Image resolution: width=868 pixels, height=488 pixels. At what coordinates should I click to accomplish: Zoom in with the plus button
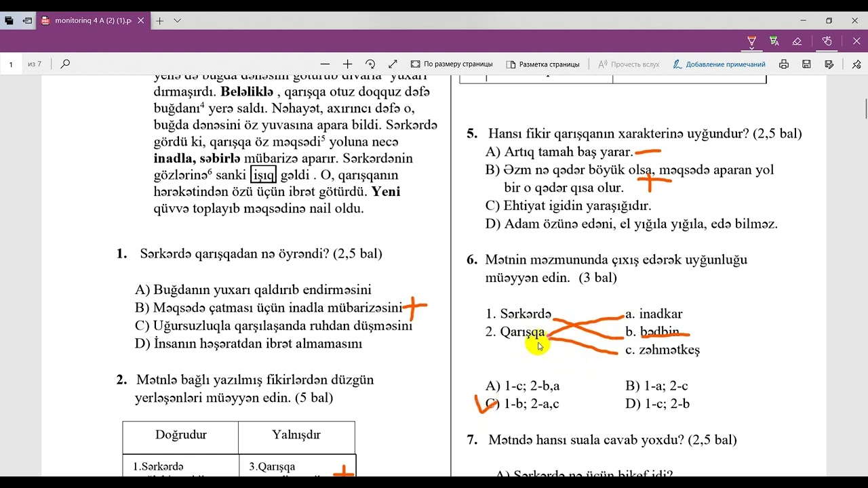[347, 64]
